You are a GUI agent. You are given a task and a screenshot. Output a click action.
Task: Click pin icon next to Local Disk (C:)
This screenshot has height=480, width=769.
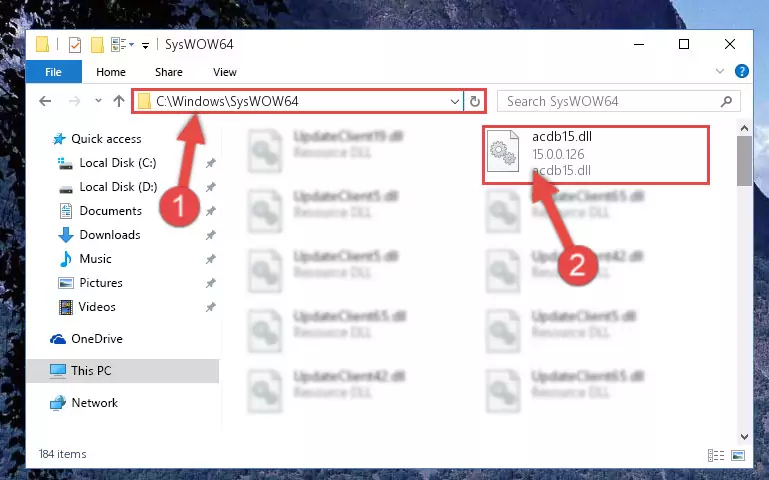[x=210, y=163]
